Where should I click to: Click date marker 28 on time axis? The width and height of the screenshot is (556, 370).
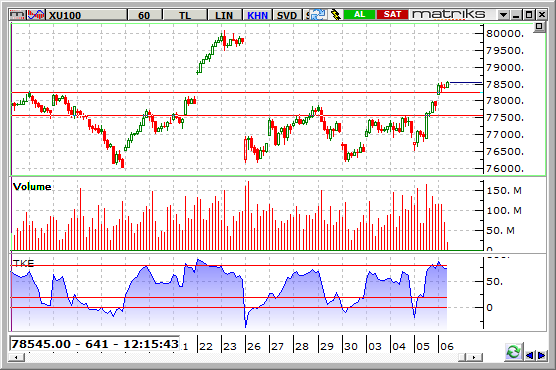(302, 346)
